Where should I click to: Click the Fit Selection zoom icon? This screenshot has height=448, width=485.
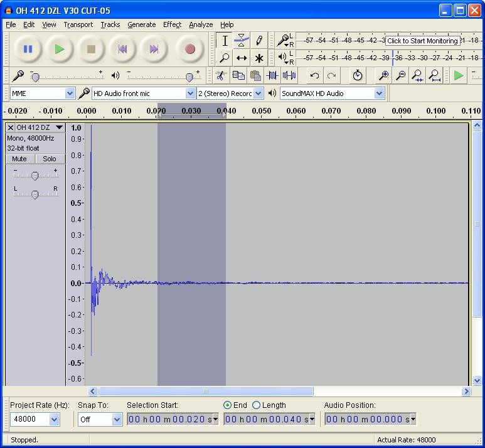(418, 75)
